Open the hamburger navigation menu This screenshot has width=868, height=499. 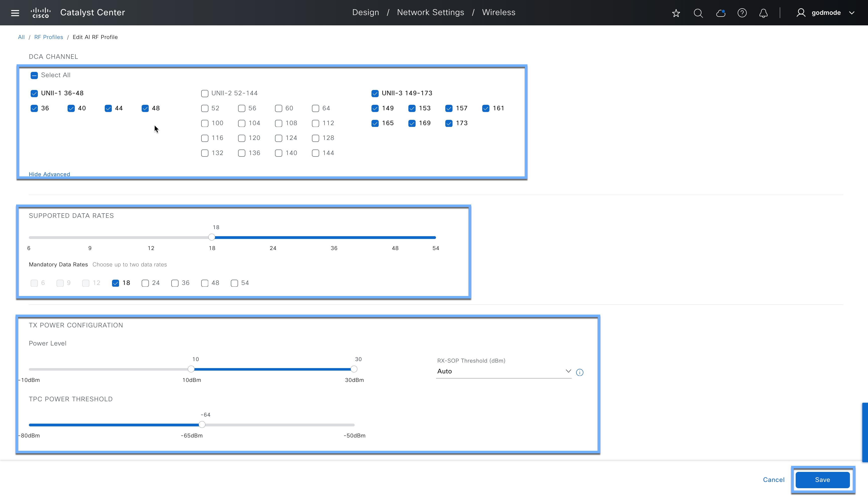[15, 13]
